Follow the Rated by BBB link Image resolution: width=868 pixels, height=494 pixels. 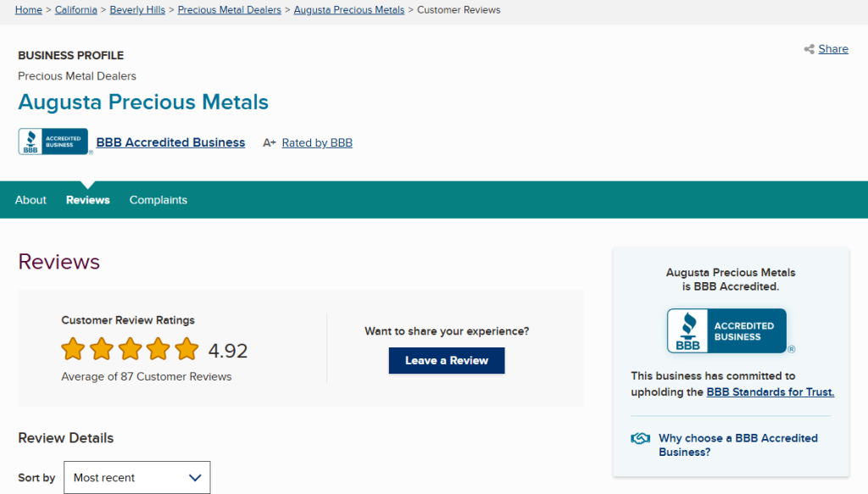[x=317, y=142]
